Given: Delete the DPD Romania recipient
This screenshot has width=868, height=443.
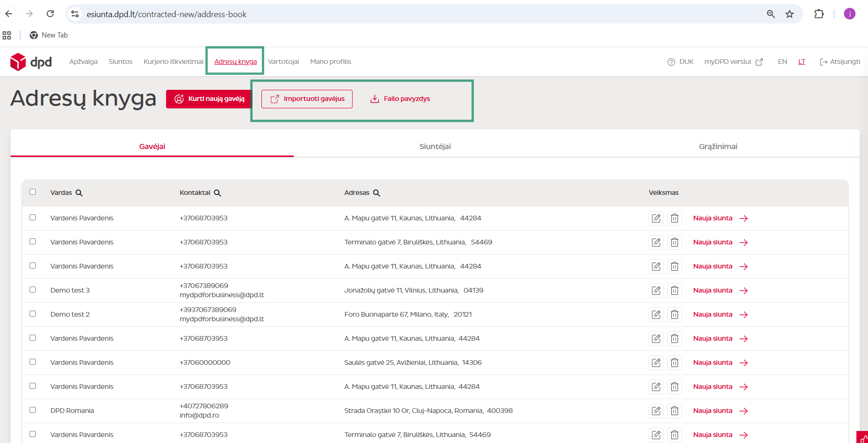Looking at the screenshot, I should point(675,411).
